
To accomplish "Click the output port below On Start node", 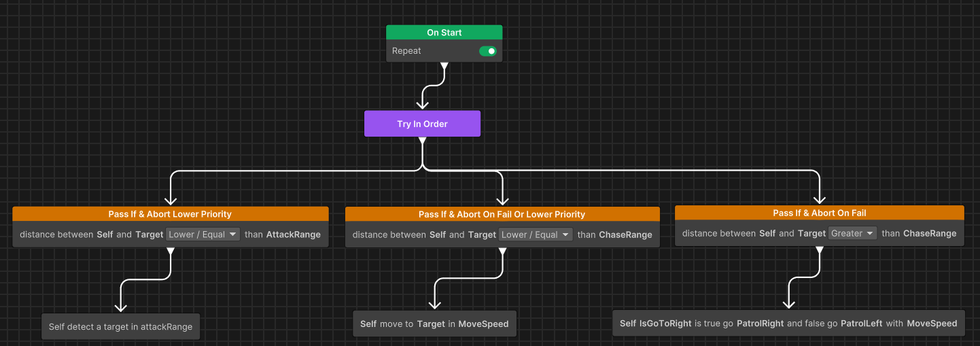I will coord(444,67).
